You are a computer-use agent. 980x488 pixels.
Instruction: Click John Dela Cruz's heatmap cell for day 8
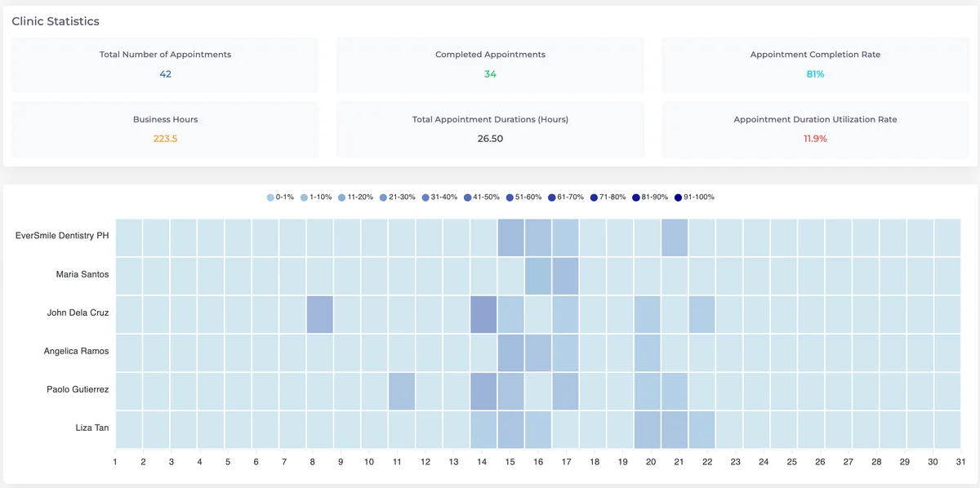[x=320, y=314]
